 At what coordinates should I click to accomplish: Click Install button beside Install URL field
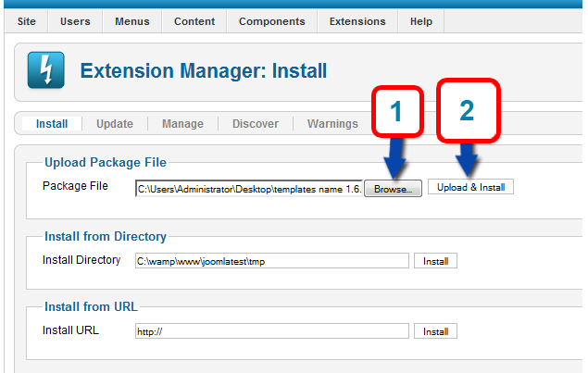435,331
